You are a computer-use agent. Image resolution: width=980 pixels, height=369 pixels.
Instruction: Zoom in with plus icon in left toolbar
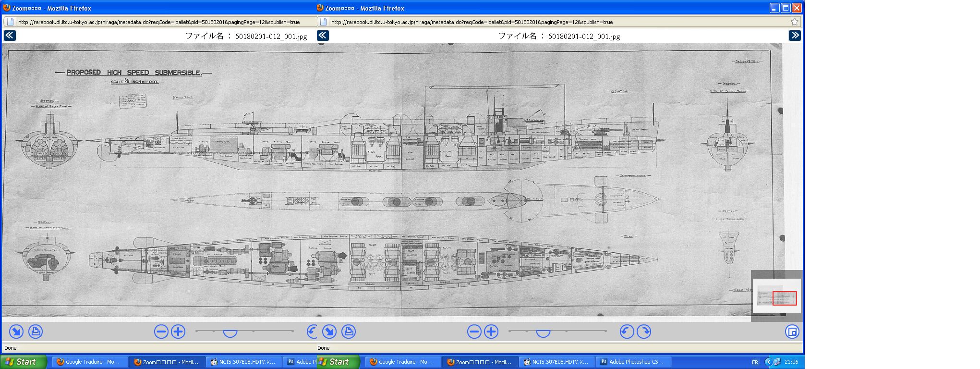pyautogui.click(x=178, y=332)
